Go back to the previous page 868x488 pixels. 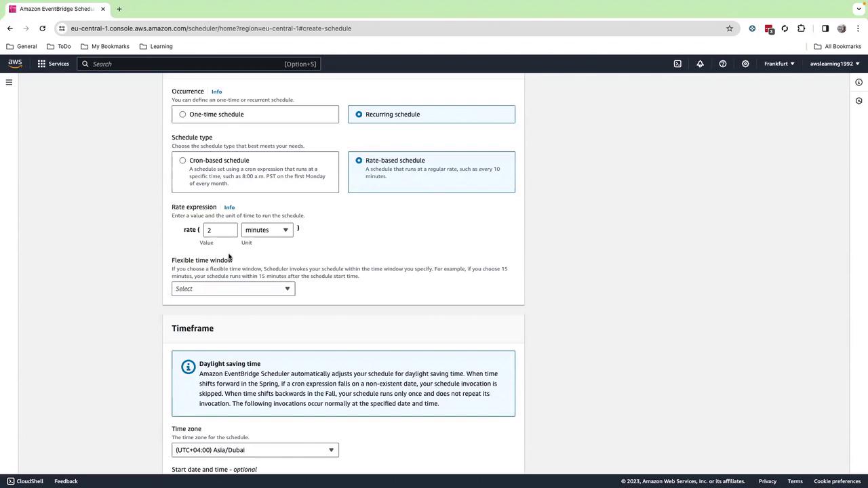point(9,28)
